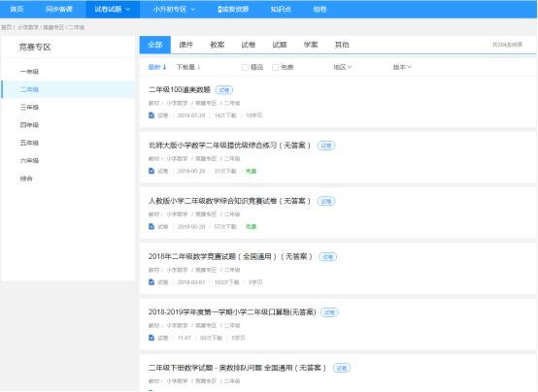
Task: Sort results by 最新
Action: (x=157, y=67)
